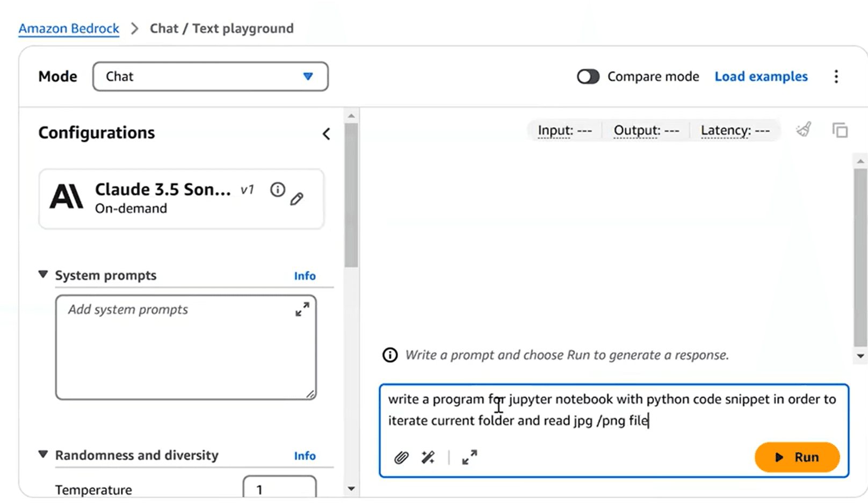Collapse the Configurations panel

click(326, 133)
